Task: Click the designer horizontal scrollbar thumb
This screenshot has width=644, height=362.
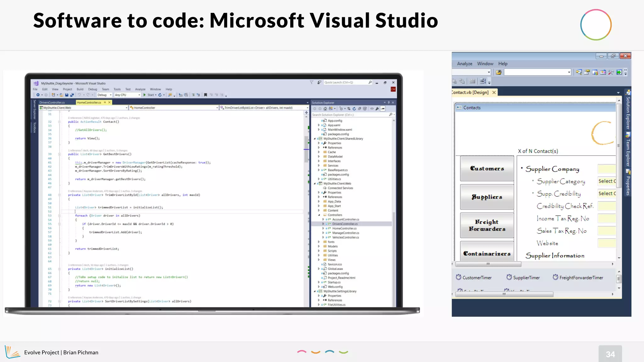Action: 488,264
